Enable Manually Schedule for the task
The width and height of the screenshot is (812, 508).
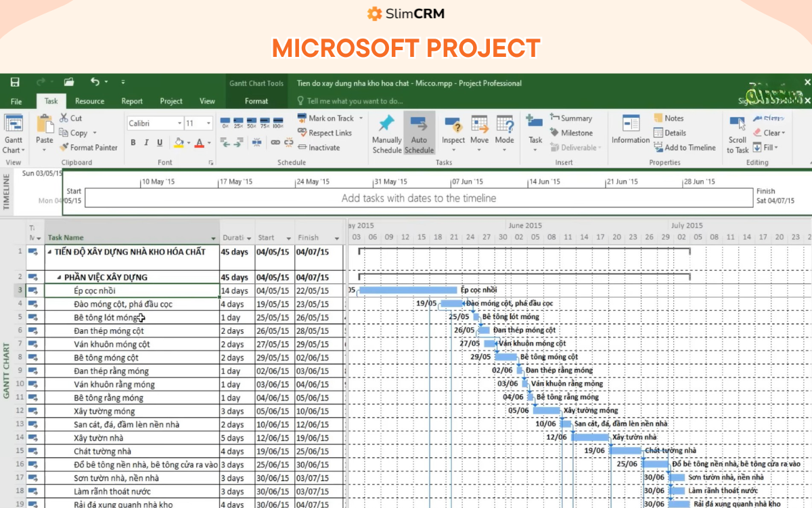click(386, 133)
